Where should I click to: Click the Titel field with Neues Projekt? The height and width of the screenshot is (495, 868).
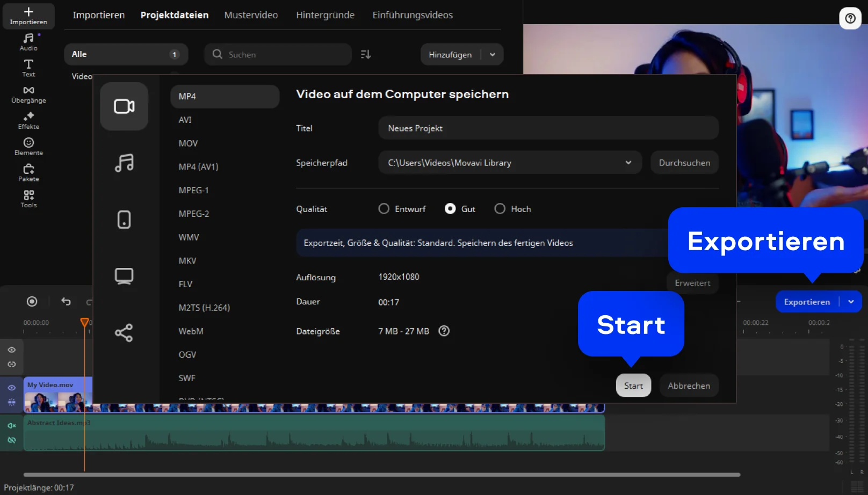(548, 128)
